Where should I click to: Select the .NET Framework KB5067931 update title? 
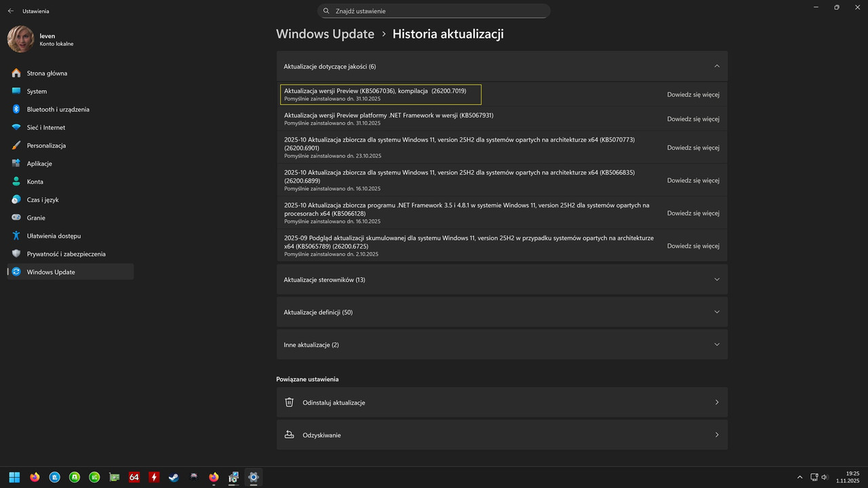(x=389, y=115)
